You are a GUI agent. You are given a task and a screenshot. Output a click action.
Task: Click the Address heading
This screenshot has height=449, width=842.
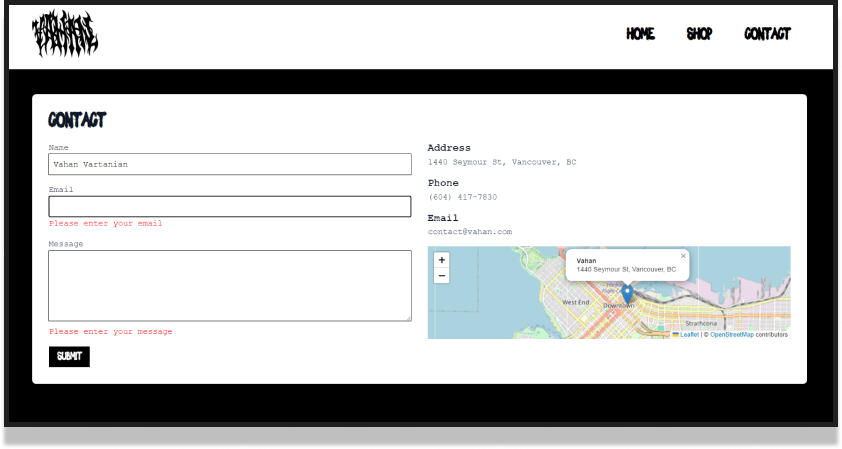pos(449,148)
